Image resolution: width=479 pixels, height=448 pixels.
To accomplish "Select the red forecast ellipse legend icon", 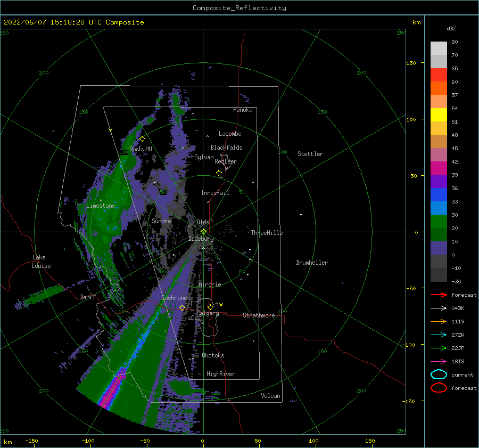I will click(439, 388).
